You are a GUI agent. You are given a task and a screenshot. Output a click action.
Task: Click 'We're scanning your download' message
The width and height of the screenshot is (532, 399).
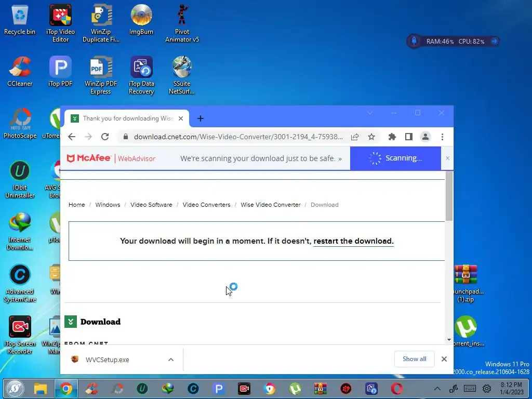(x=261, y=158)
